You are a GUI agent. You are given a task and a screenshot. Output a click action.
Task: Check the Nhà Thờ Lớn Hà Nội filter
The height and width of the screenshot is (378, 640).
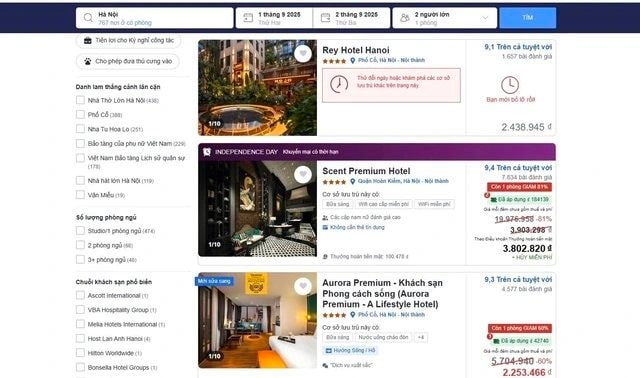[80, 100]
